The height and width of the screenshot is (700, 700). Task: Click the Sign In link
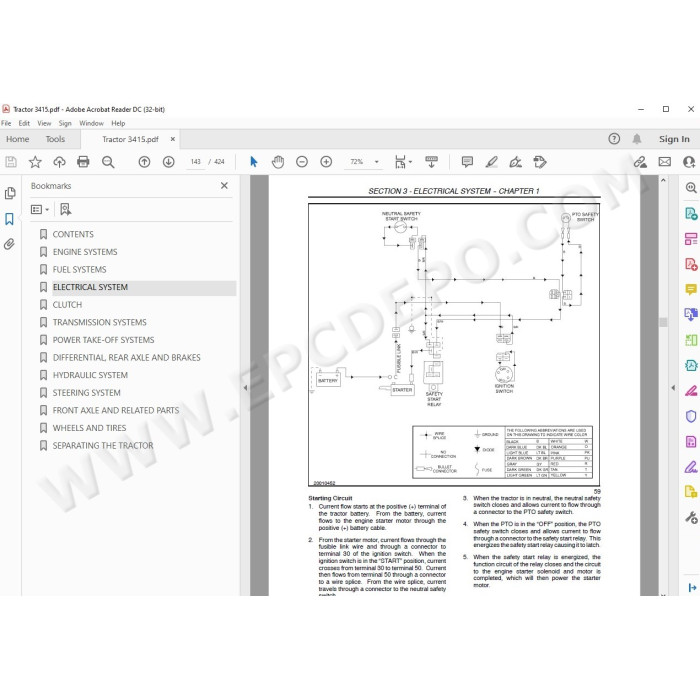point(674,139)
